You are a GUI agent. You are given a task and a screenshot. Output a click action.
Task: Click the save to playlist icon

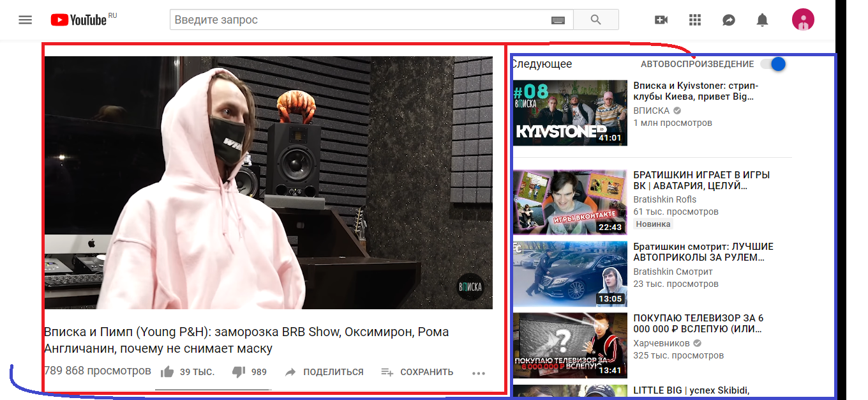point(387,372)
